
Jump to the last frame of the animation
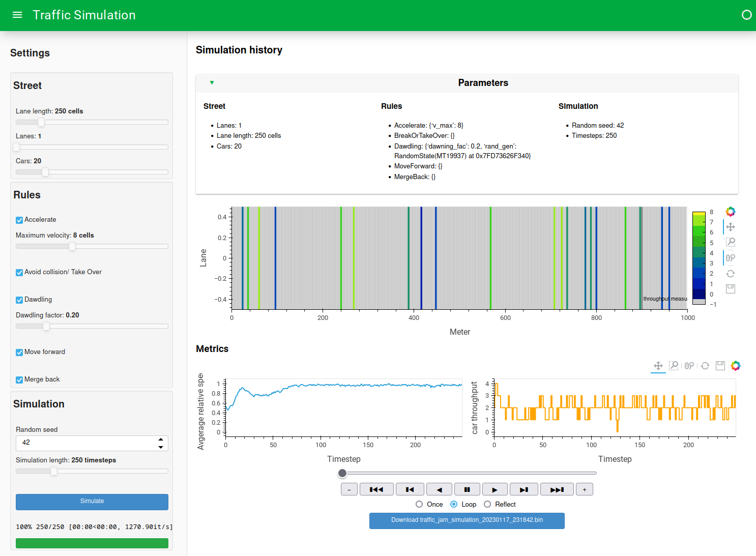(x=557, y=489)
